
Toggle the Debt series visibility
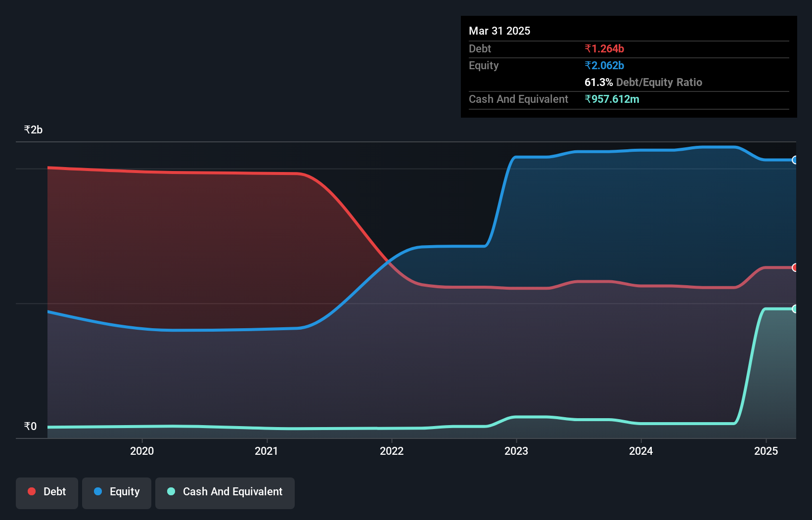pyautogui.click(x=47, y=492)
